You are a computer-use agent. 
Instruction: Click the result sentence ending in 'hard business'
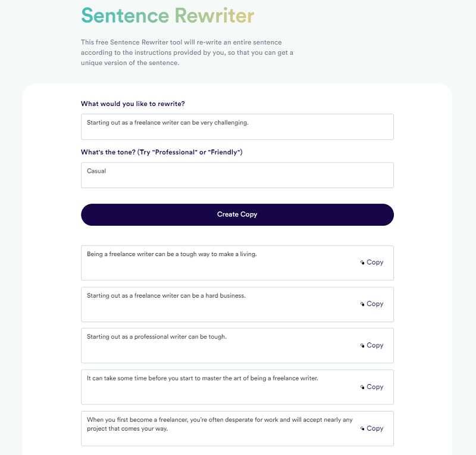[x=166, y=295]
